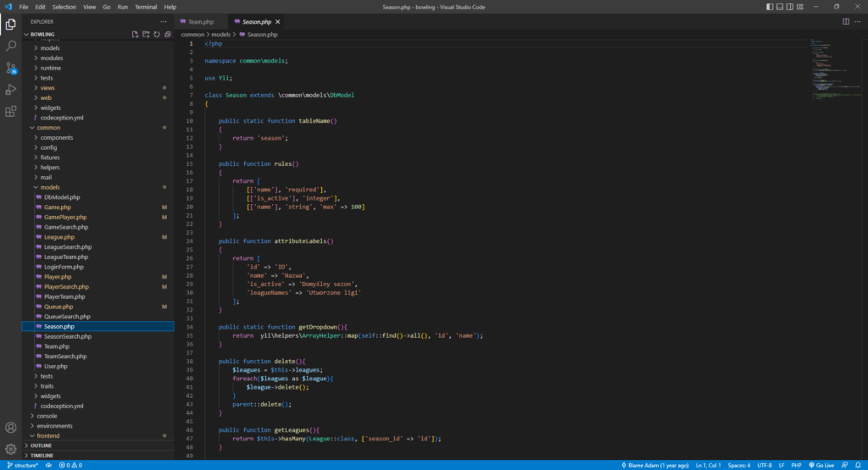The image size is (868, 470).
Task: Click Spaces: 4 indentation setting
Action: point(739,465)
